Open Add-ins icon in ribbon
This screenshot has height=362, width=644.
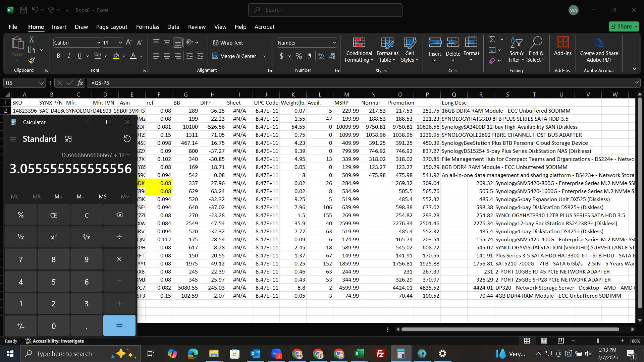(x=562, y=46)
